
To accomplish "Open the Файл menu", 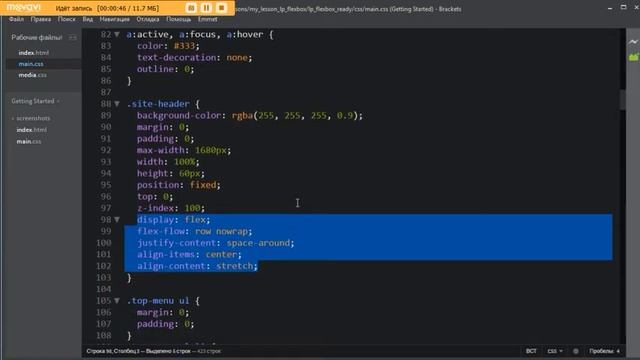I will click(x=16, y=19).
